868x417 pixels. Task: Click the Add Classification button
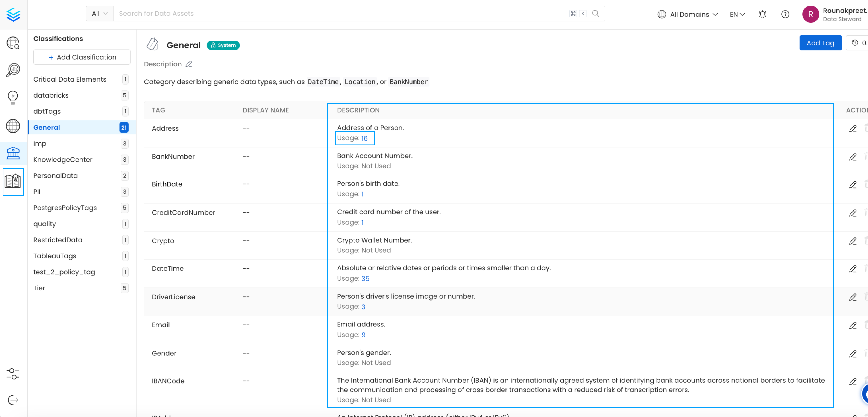click(82, 57)
